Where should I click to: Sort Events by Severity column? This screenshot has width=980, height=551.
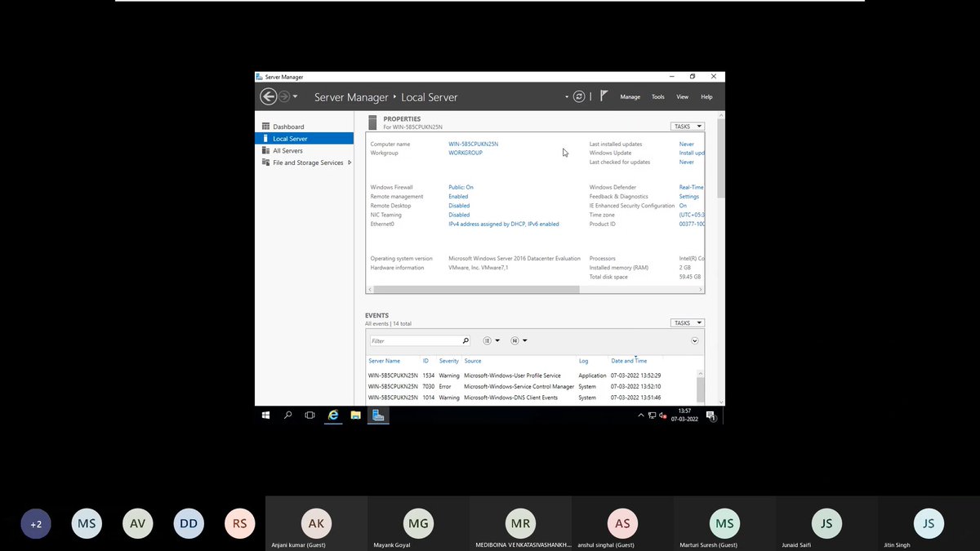click(449, 361)
